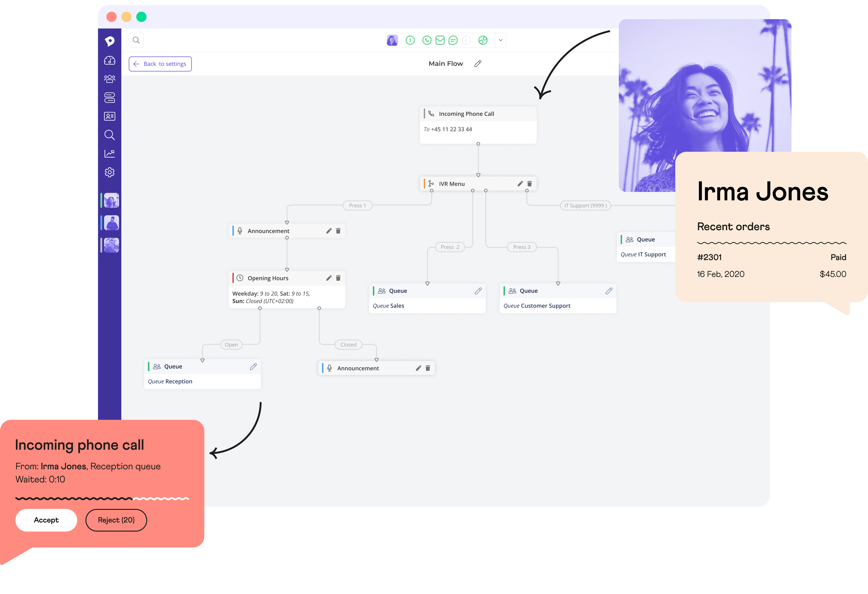Click the branch icon on IVR Menu
The width and height of the screenshot is (868, 594).
tap(431, 184)
